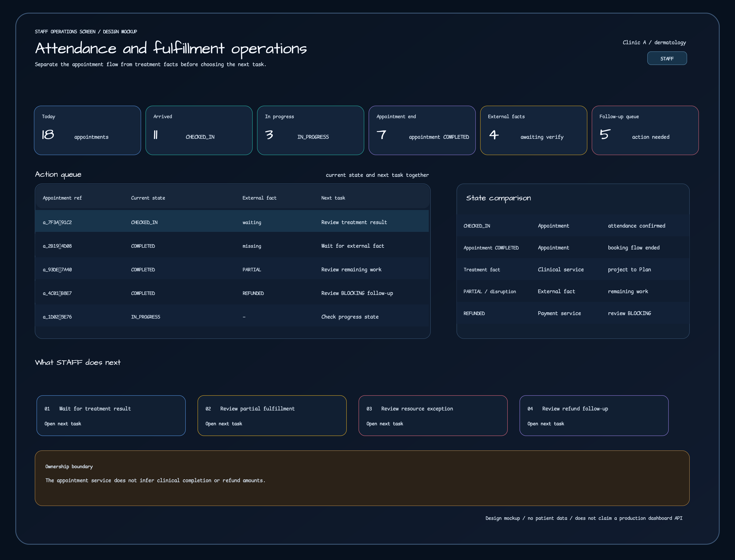Click the REFUNDED cell in Action queue

tap(253, 293)
